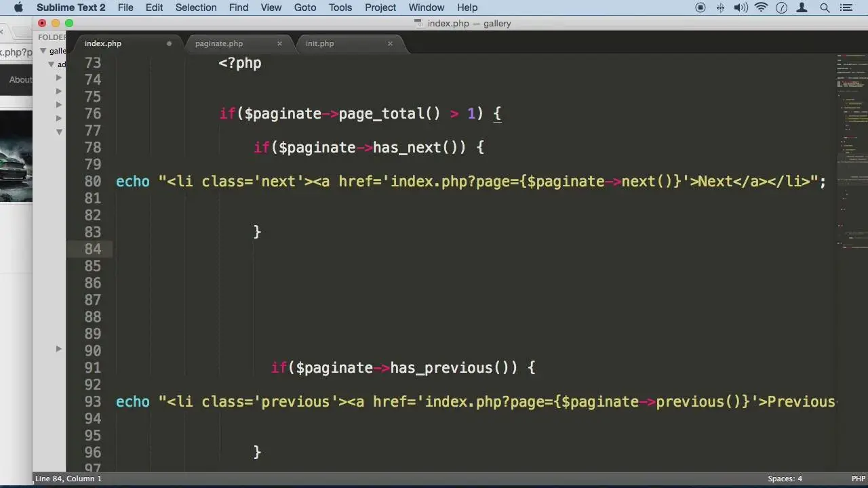Image resolution: width=868 pixels, height=488 pixels.
Task: Close the paginate.php tab
Action: [279, 43]
